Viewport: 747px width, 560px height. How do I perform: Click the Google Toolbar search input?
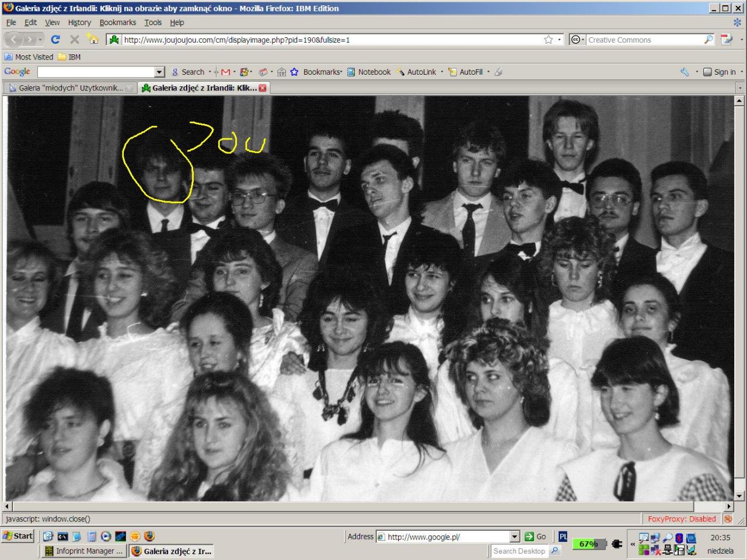pos(96,72)
